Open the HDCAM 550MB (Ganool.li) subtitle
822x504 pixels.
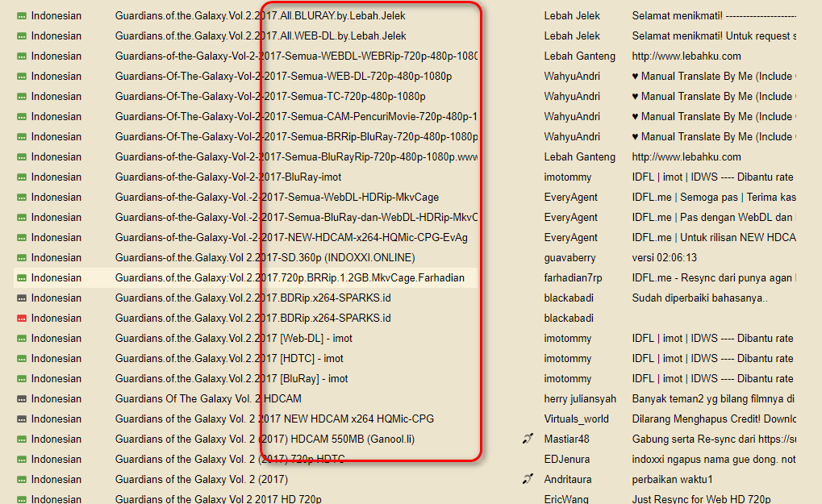click(x=265, y=439)
